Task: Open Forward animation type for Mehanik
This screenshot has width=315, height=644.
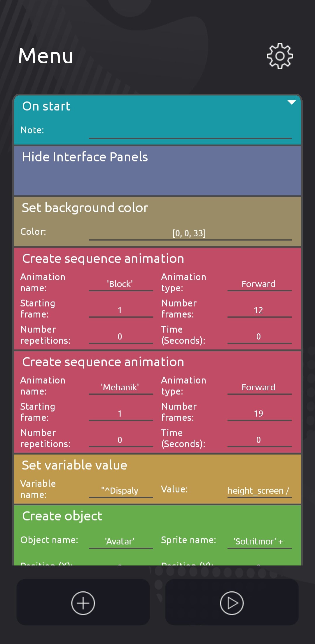Action: tap(259, 387)
